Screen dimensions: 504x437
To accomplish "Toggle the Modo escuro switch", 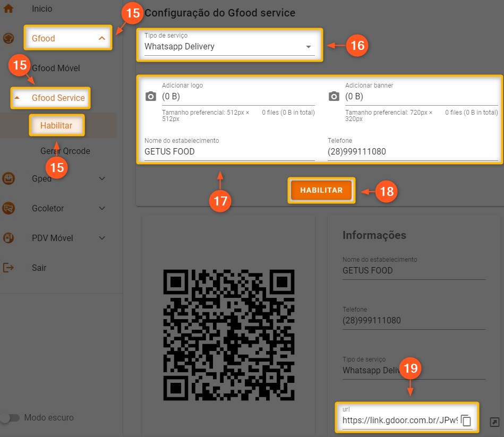I will 10,418.
